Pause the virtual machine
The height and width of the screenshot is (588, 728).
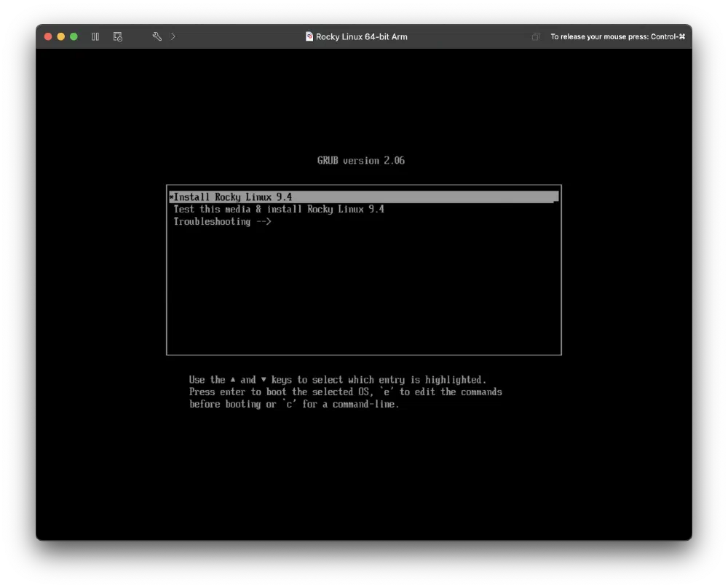pyautogui.click(x=95, y=36)
